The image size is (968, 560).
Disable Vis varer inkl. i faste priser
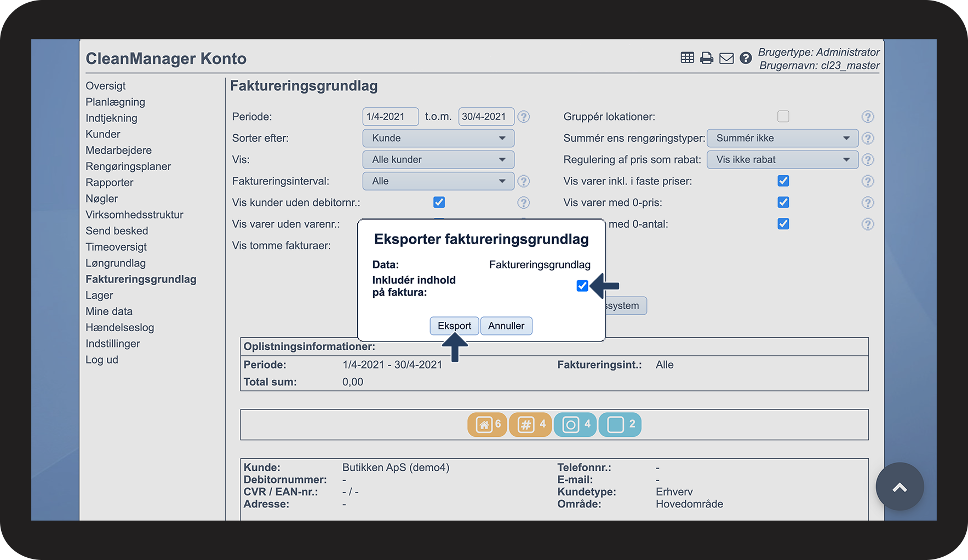point(783,181)
